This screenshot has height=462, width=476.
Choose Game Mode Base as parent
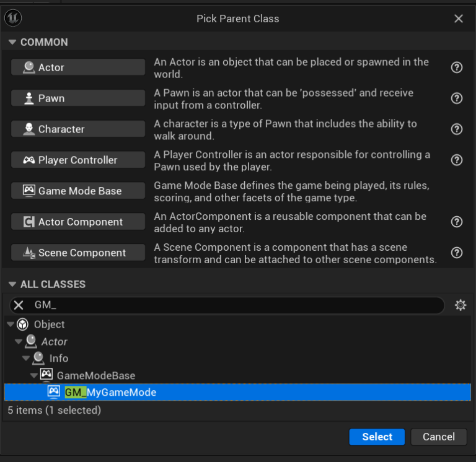[78, 191]
